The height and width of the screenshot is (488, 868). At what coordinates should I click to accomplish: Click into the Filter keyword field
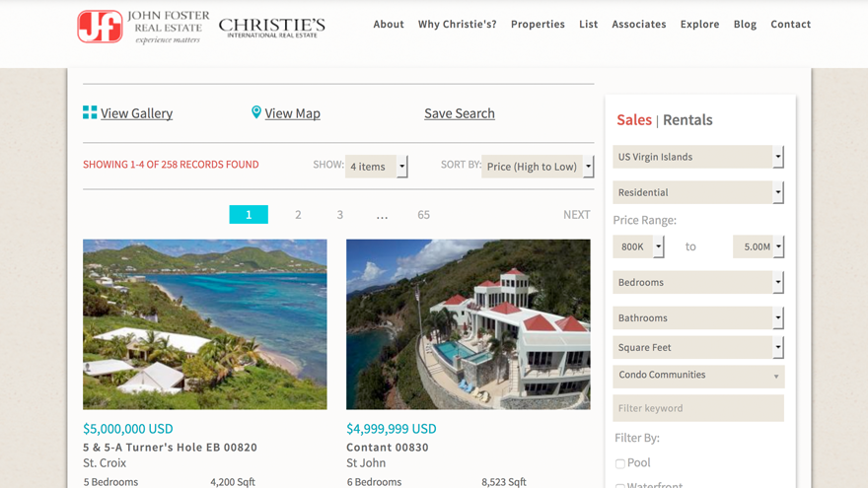click(x=698, y=408)
